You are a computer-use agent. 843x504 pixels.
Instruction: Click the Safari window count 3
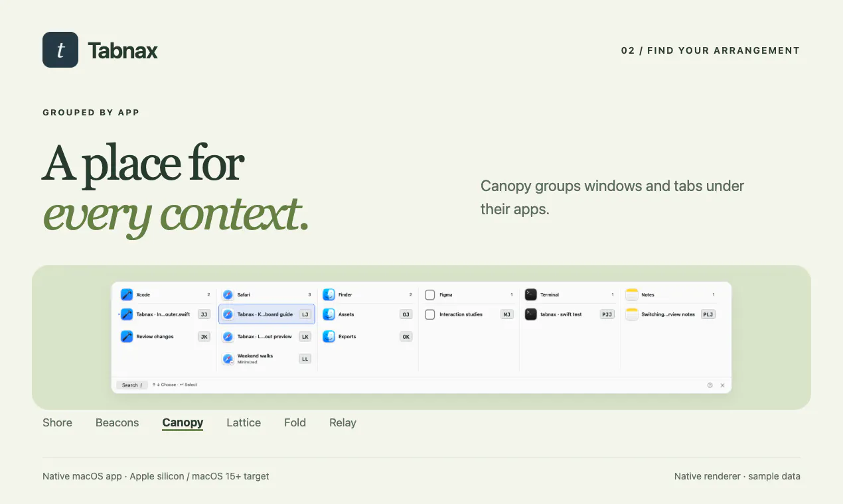[x=309, y=294]
